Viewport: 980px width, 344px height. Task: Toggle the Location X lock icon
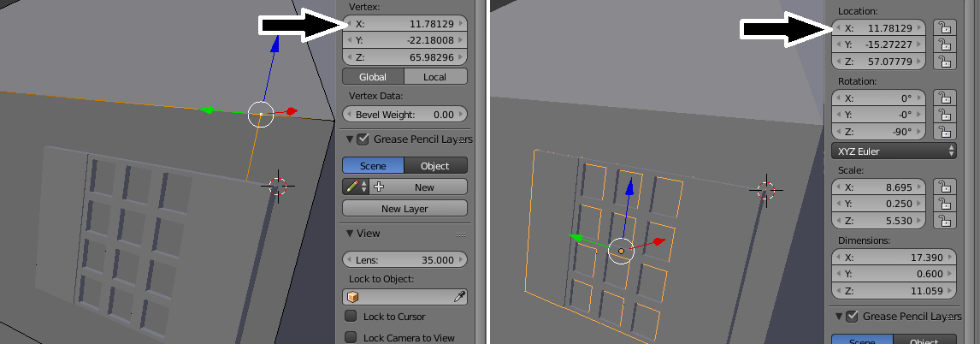(944, 28)
